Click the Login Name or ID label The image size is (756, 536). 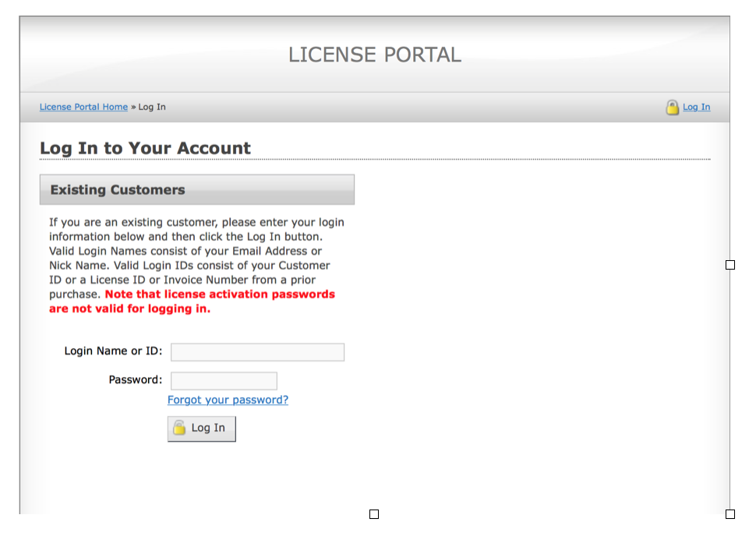tap(113, 351)
